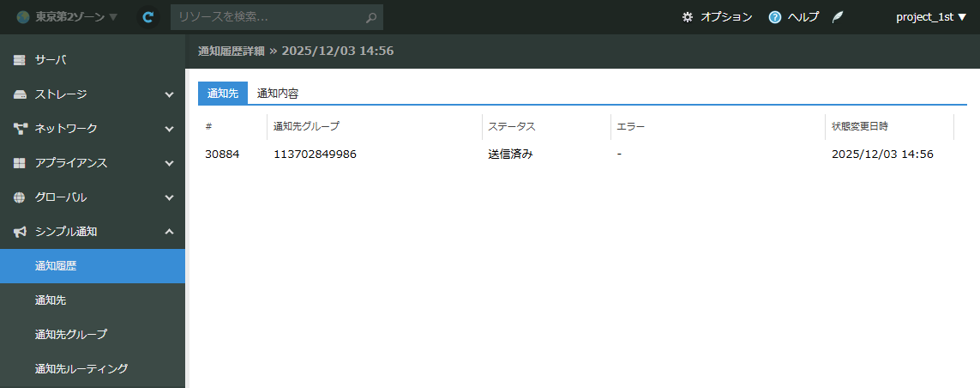Open the サーバ section in sidebar
The image size is (980, 388).
click(x=51, y=60)
